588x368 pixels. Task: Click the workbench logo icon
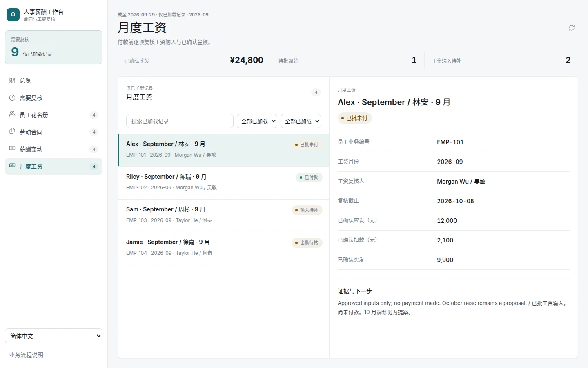[13, 15]
